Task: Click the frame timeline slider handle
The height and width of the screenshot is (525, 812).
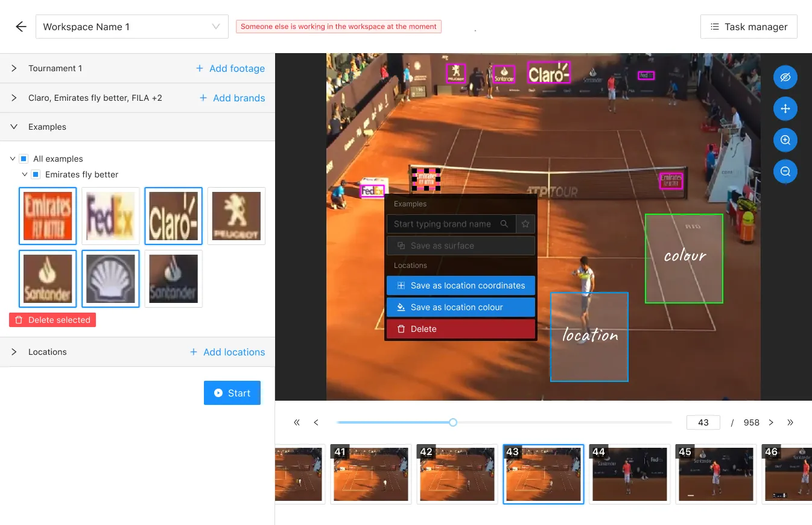Action: 453,422
